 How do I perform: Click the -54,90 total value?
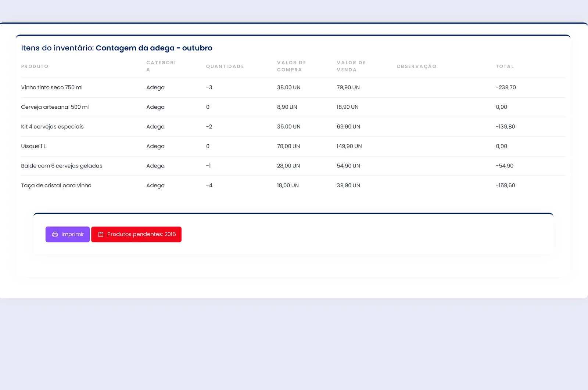505,166
